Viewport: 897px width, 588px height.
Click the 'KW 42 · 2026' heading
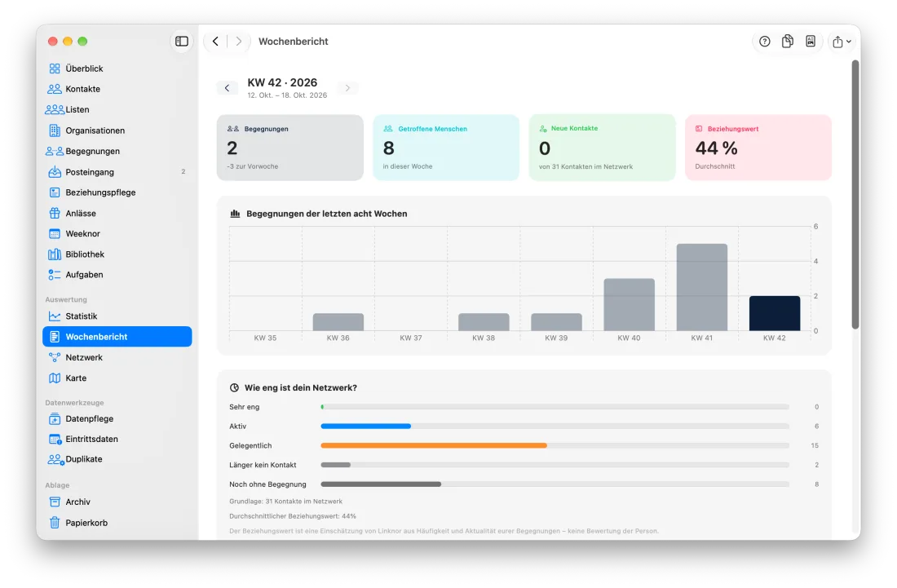click(x=282, y=82)
